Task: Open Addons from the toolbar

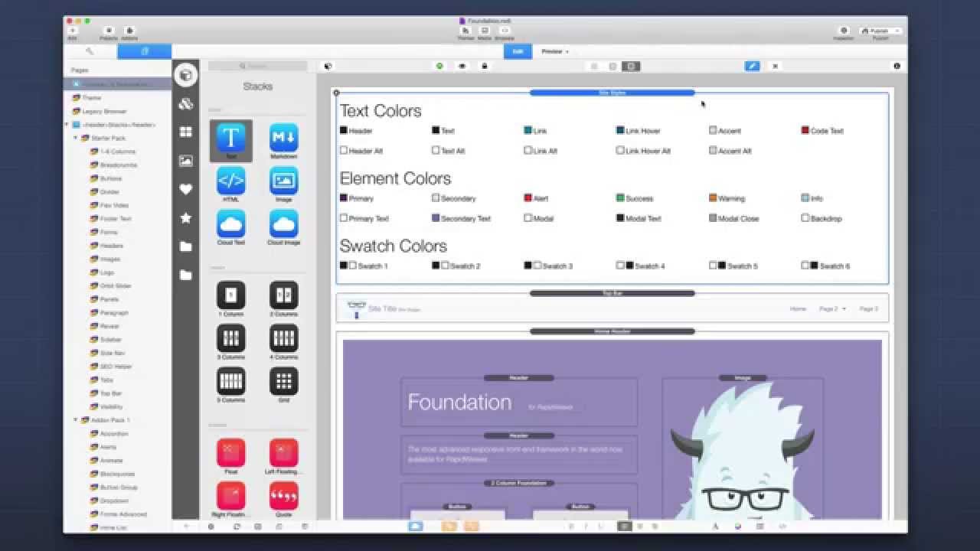Action: point(129,33)
